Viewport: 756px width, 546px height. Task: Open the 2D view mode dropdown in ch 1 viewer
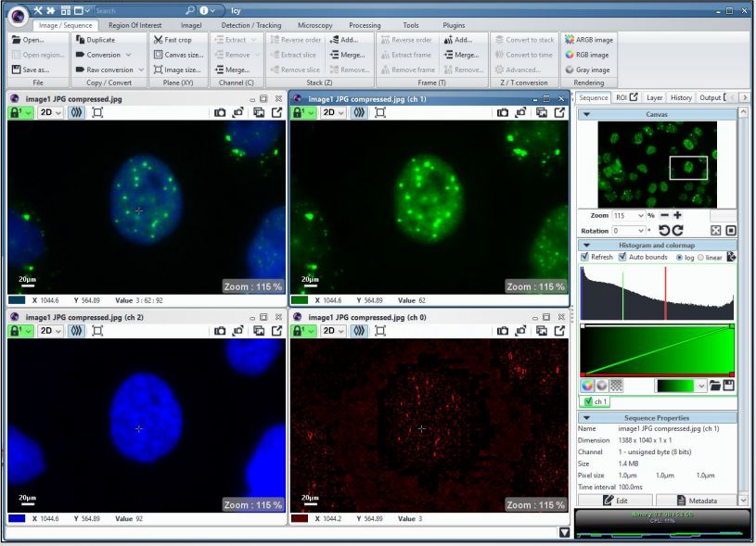tap(333, 112)
